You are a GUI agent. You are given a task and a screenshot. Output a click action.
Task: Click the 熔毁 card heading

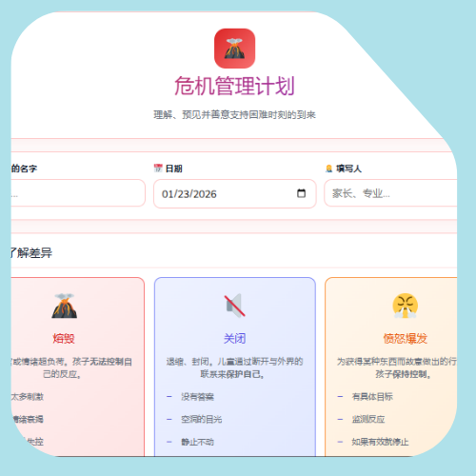(x=64, y=339)
